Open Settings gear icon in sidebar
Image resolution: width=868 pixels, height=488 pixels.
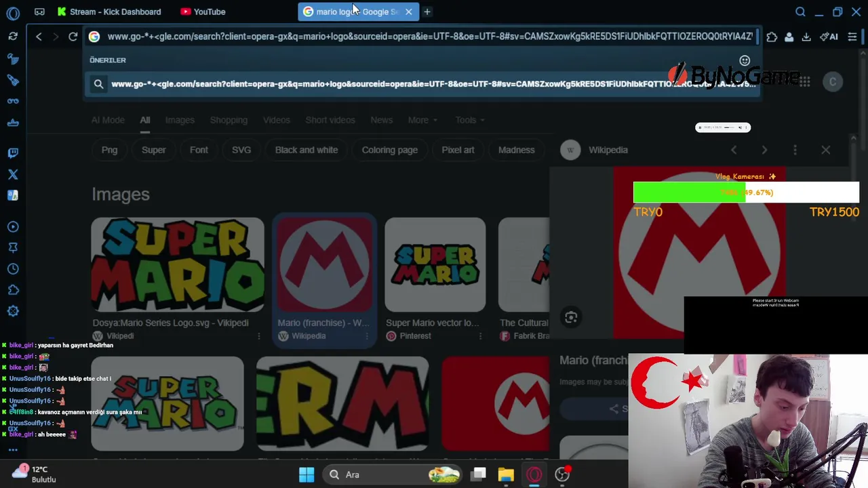point(13,311)
